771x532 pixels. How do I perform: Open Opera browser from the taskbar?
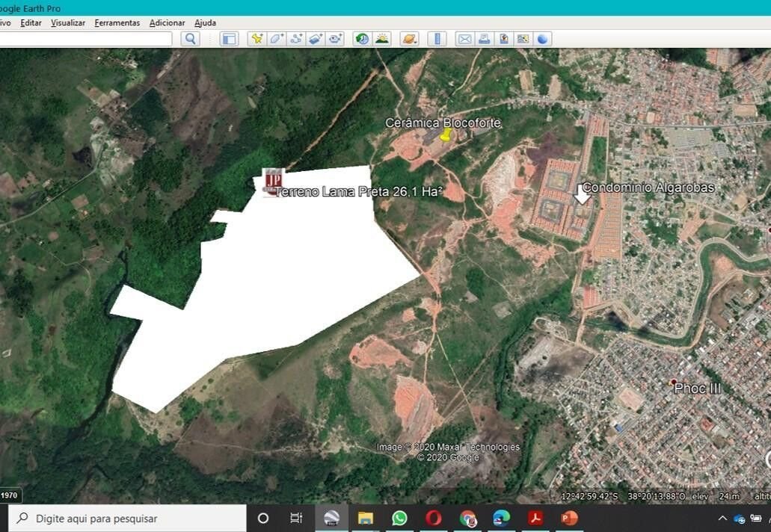(433, 519)
